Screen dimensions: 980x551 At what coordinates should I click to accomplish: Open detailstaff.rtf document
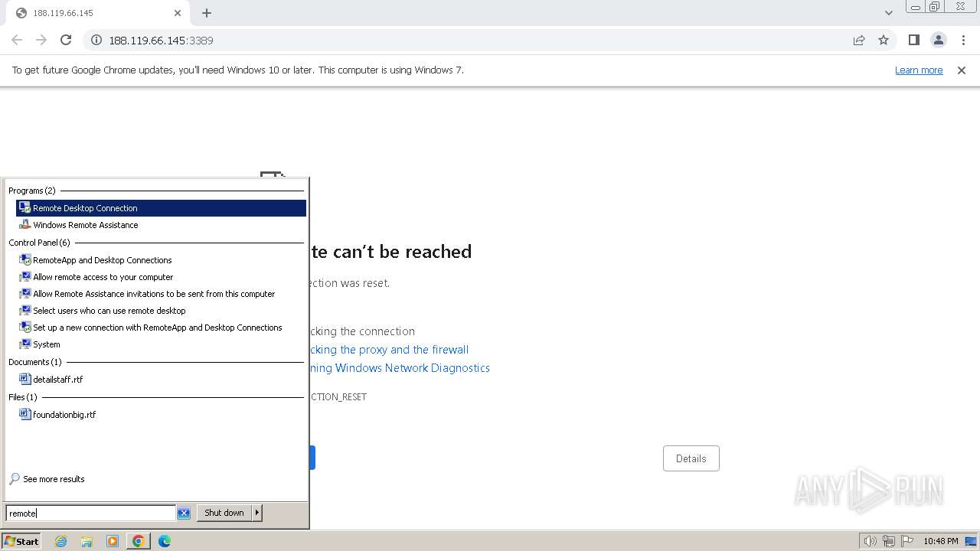click(161, 380)
